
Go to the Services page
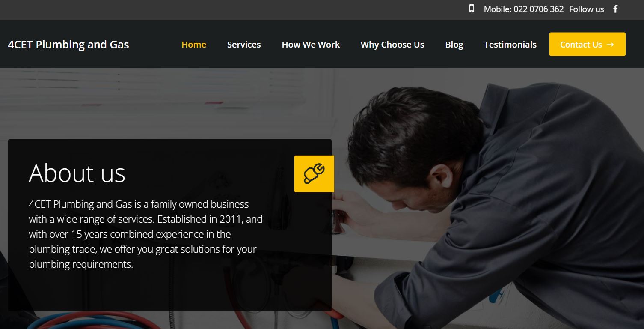[244, 44]
